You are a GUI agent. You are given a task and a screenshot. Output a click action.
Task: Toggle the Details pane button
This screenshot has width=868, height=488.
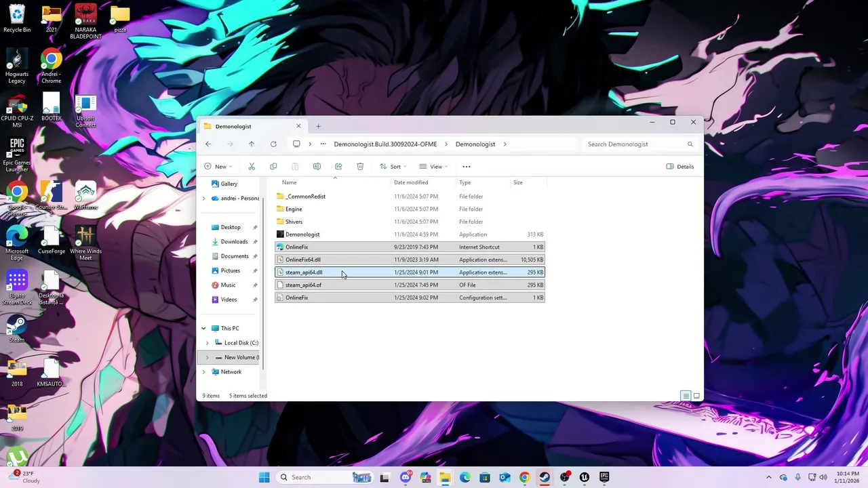[680, 167]
